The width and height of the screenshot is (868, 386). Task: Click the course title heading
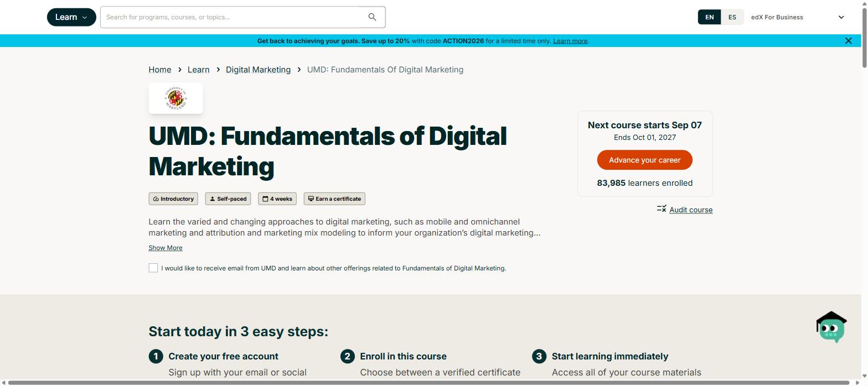[328, 151]
